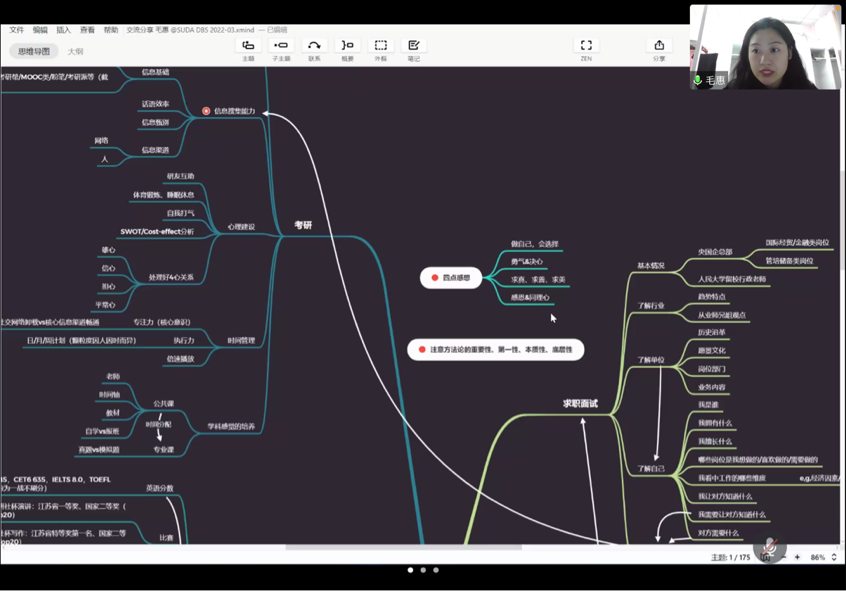Open the Note (笔记) tool
The image size is (846, 591).
pos(413,46)
